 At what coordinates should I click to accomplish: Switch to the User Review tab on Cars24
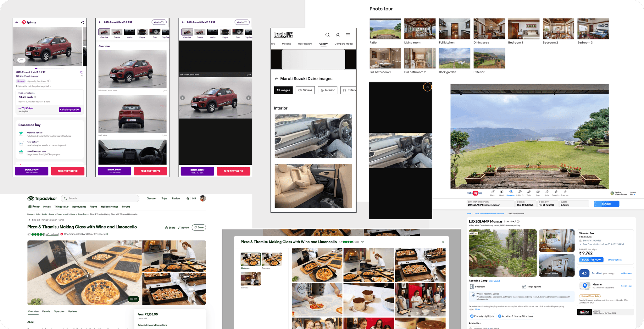(x=305, y=44)
